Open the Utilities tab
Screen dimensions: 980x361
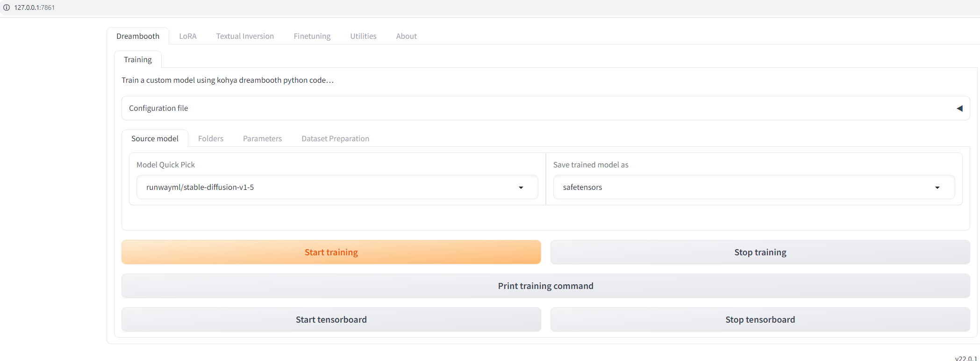pyautogui.click(x=363, y=36)
